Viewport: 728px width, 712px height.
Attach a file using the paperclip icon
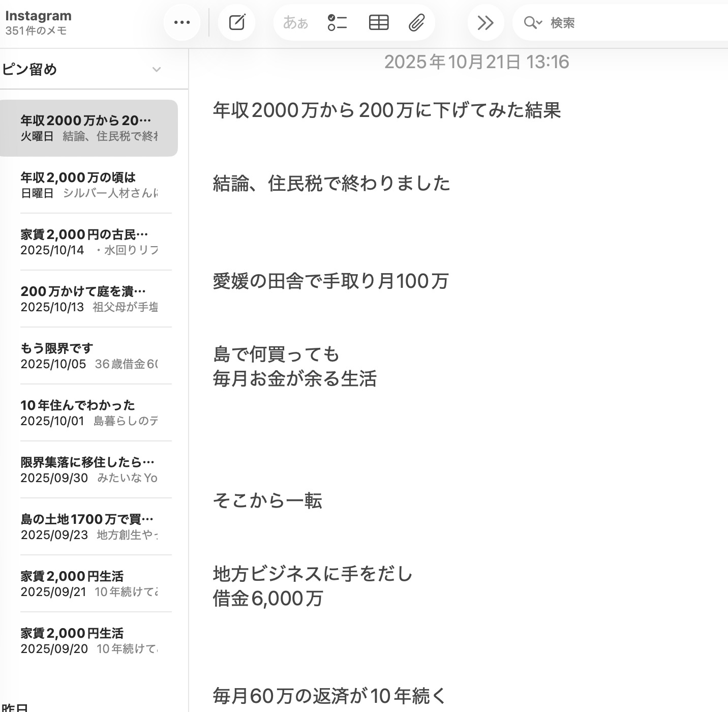point(416,23)
